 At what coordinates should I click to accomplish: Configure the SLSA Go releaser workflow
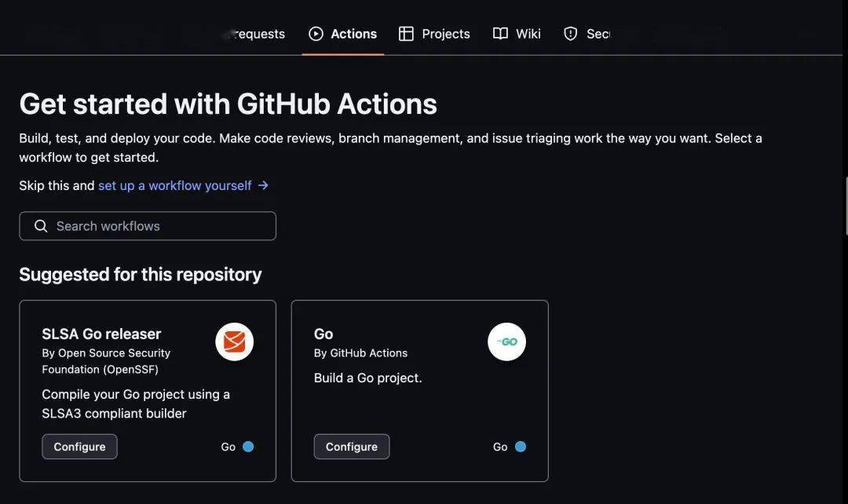(79, 447)
